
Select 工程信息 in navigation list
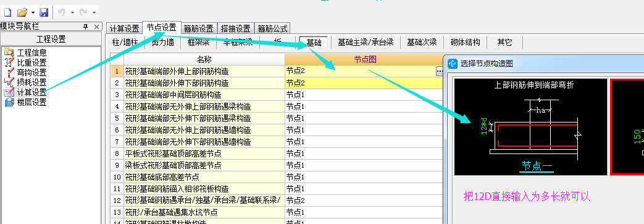[31, 53]
